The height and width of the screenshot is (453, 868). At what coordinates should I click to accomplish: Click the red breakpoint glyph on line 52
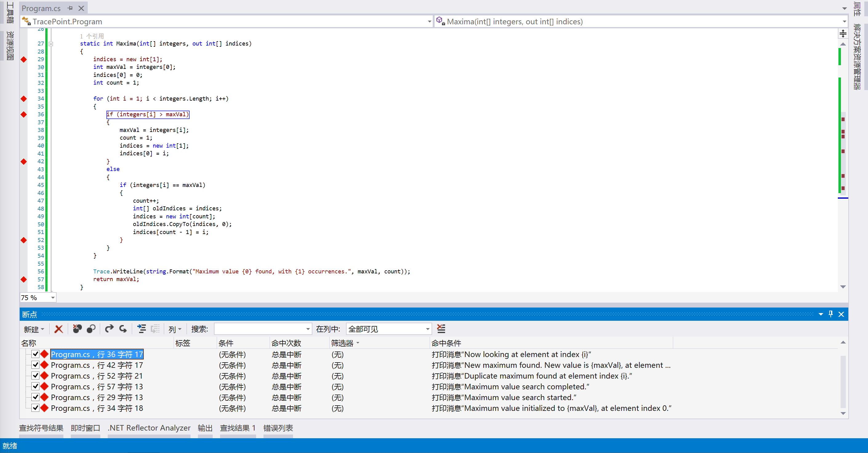pyautogui.click(x=24, y=240)
